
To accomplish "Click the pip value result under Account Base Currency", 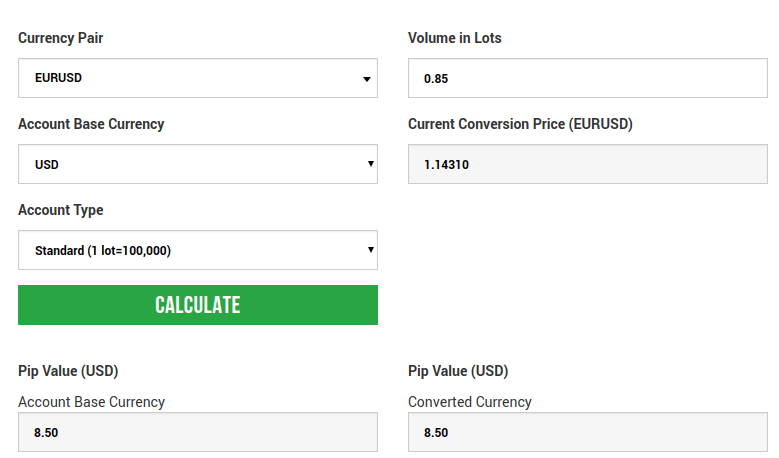I will coord(197,432).
